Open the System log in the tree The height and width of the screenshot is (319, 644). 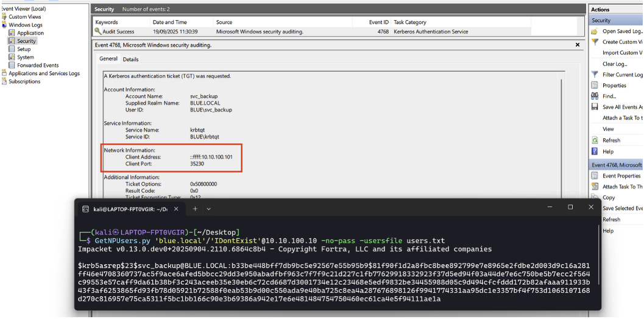coord(25,57)
